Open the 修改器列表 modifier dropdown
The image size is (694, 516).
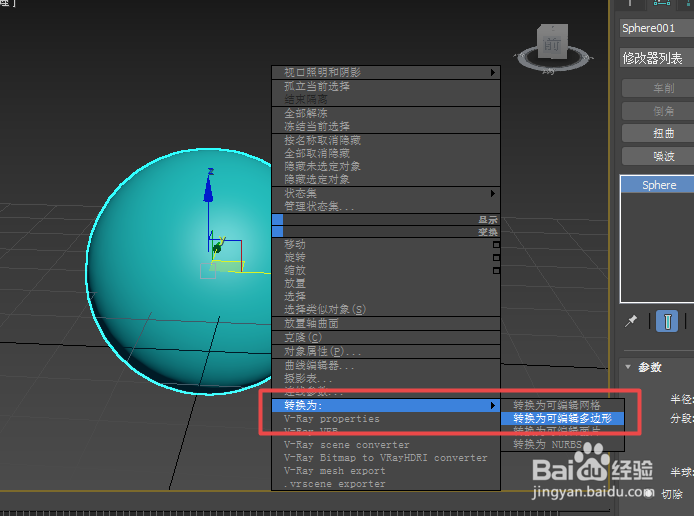656,58
